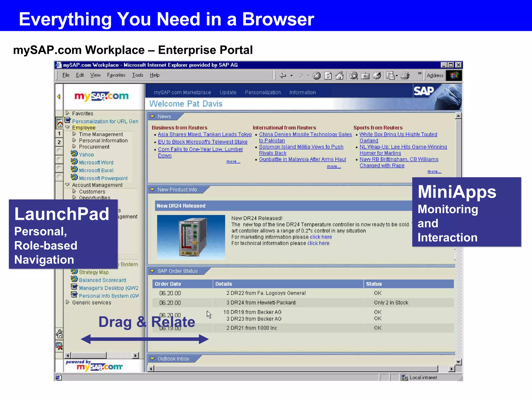Open the Update portal tab
This screenshot has width=532, height=399.
(x=228, y=92)
